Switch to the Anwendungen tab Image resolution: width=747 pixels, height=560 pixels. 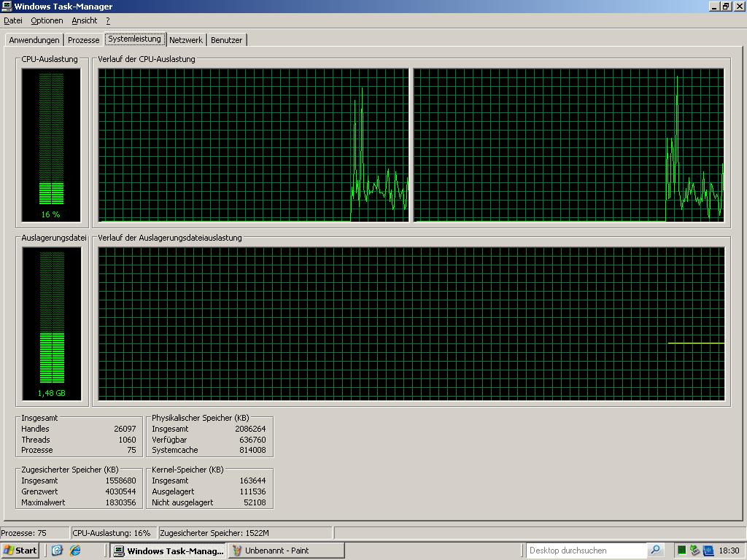pos(34,40)
